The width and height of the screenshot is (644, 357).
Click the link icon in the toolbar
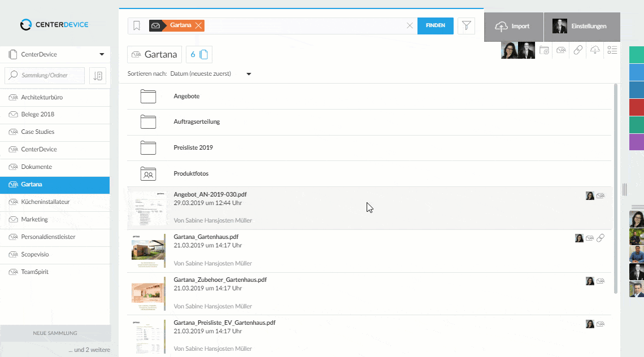pyautogui.click(x=578, y=50)
